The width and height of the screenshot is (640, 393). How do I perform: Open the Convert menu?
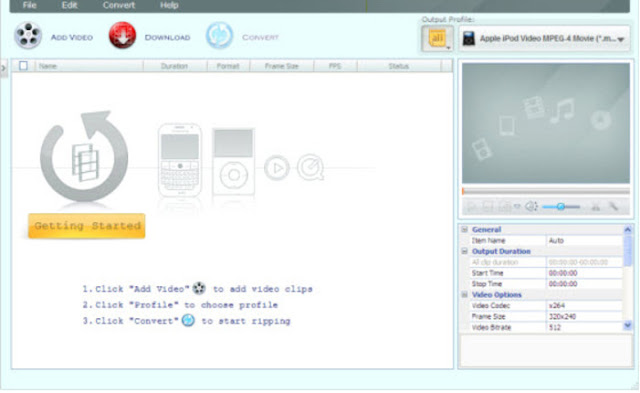[119, 5]
